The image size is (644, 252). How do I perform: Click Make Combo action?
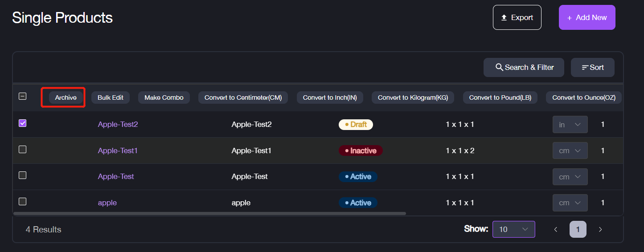click(164, 98)
